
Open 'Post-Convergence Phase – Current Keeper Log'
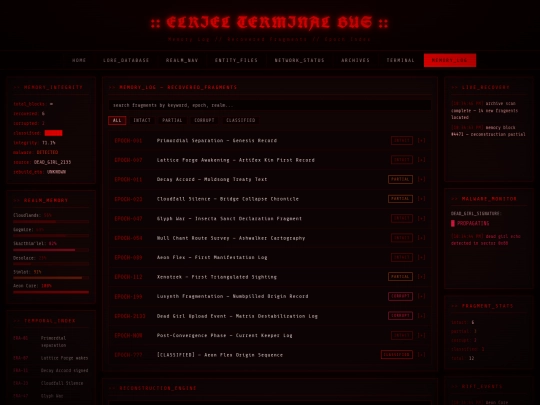[x=225, y=335]
